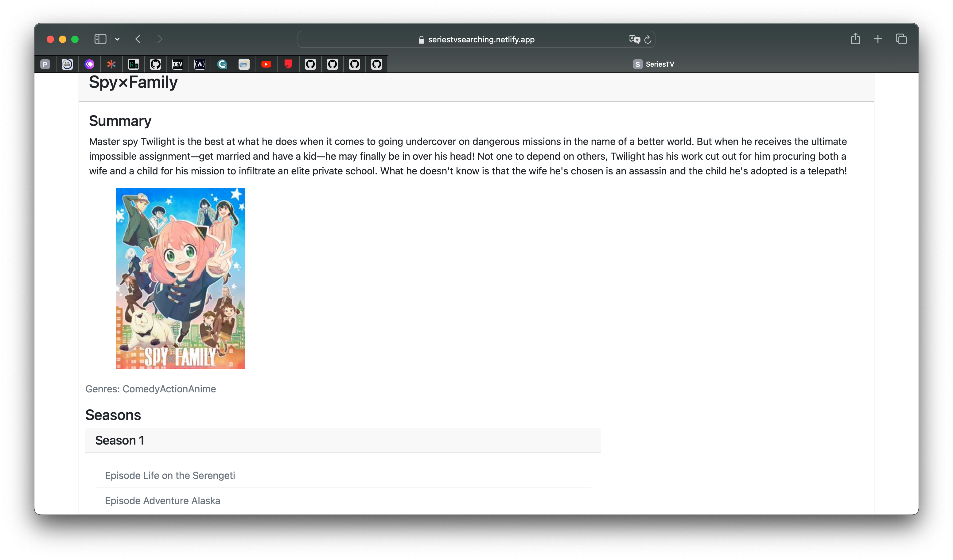Click the summary paragraph starting 'Master spy Twilight'
Screen dimensions: 953x560
coord(468,156)
